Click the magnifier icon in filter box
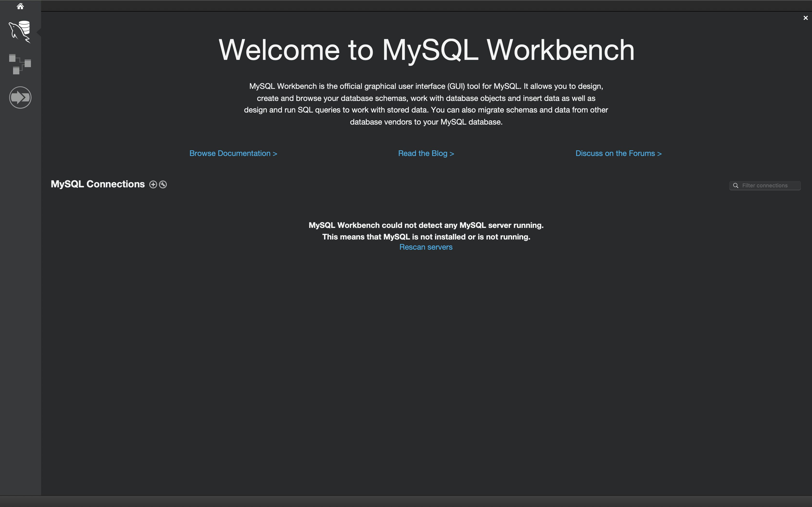This screenshot has height=507, width=812. [735, 185]
